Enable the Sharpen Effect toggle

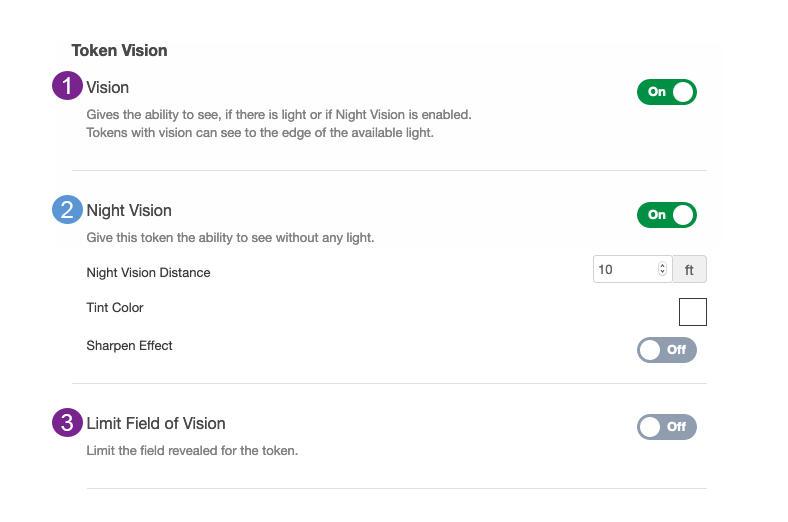666,350
